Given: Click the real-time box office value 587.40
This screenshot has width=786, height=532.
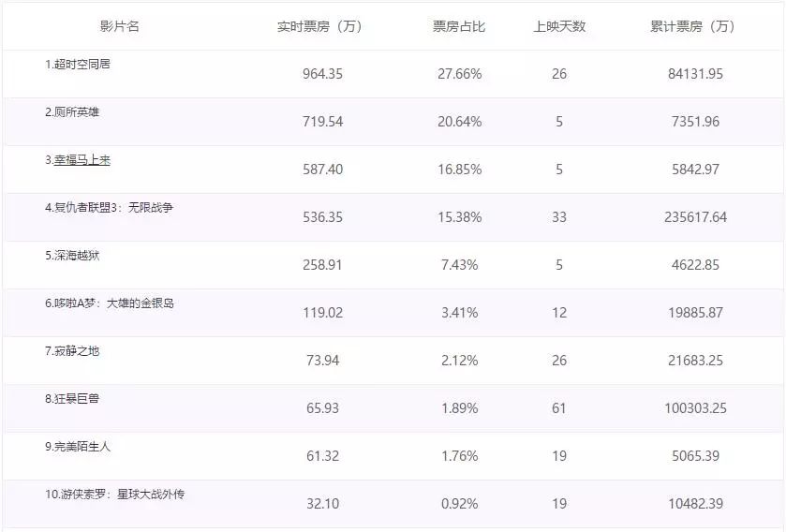Looking at the screenshot, I should (323, 170).
